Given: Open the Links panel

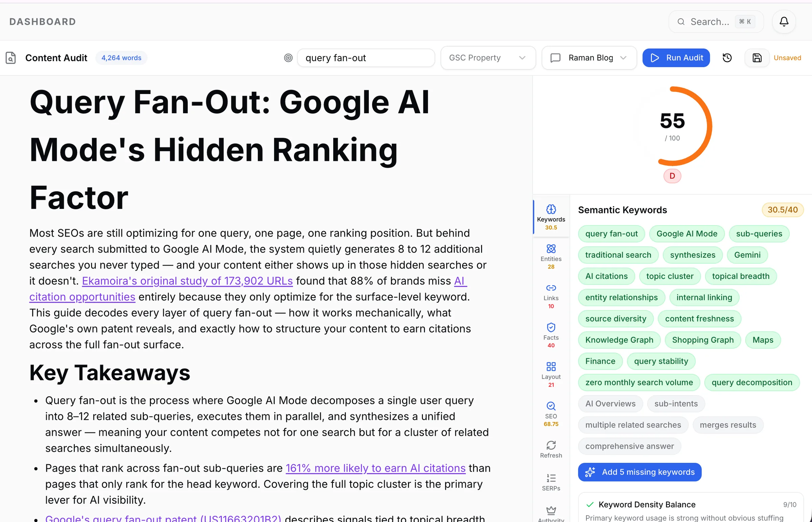Looking at the screenshot, I should point(551,296).
